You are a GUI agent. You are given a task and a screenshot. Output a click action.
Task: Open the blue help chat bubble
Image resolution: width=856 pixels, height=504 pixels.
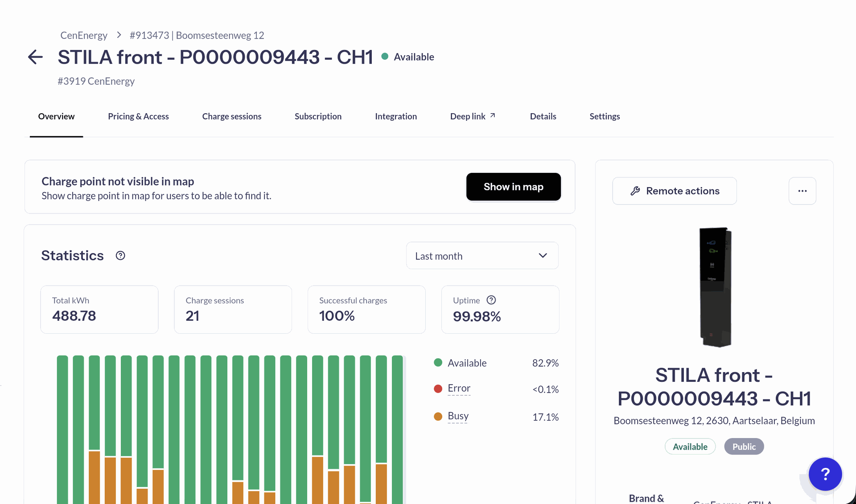[x=825, y=474]
